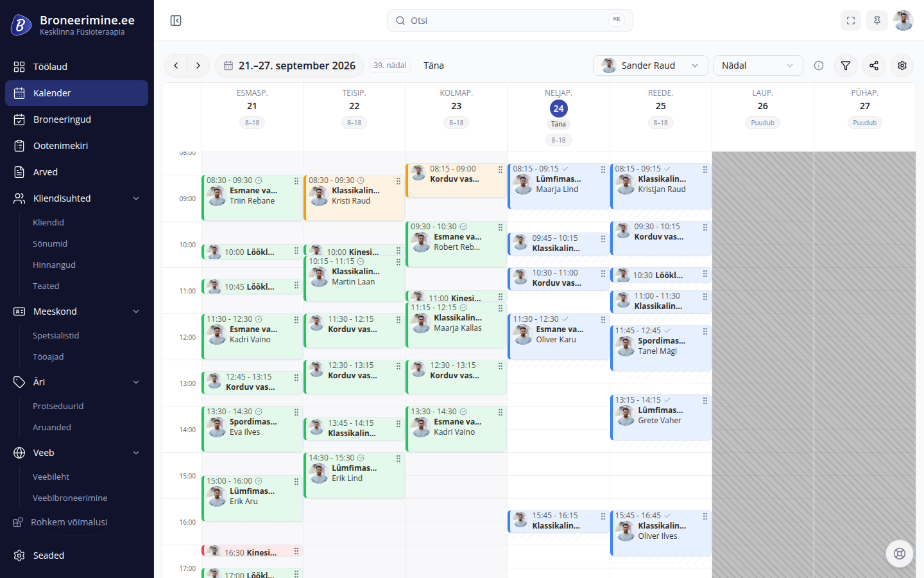Screen dimensions: 924x578
Task: Click the pin icon in header
Action: tap(877, 21)
